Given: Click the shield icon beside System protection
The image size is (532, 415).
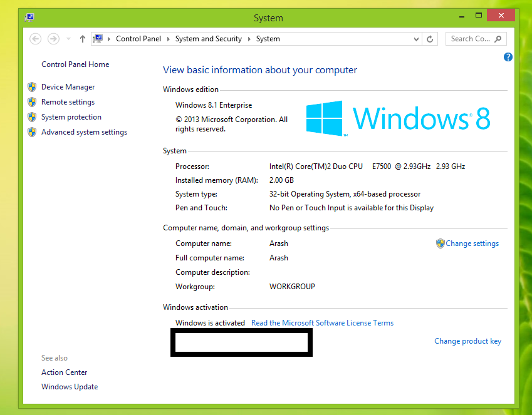Looking at the screenshot, I should [32, 117].
